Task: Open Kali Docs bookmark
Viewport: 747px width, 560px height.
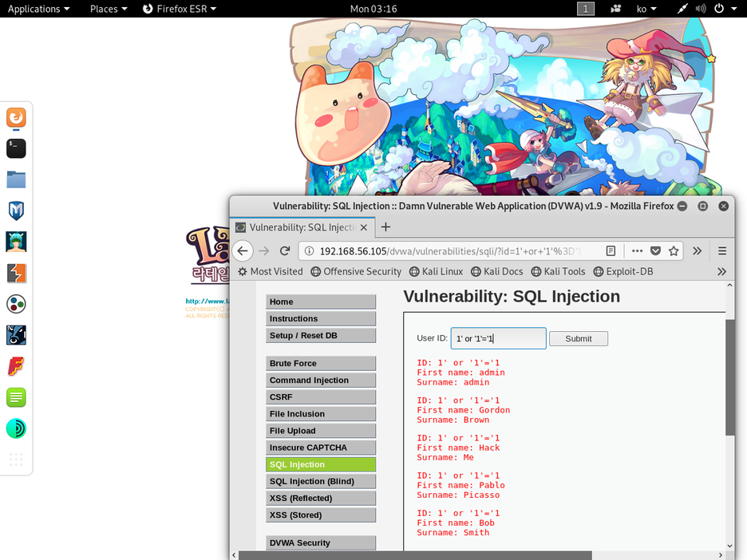Action: click(497, 271)
